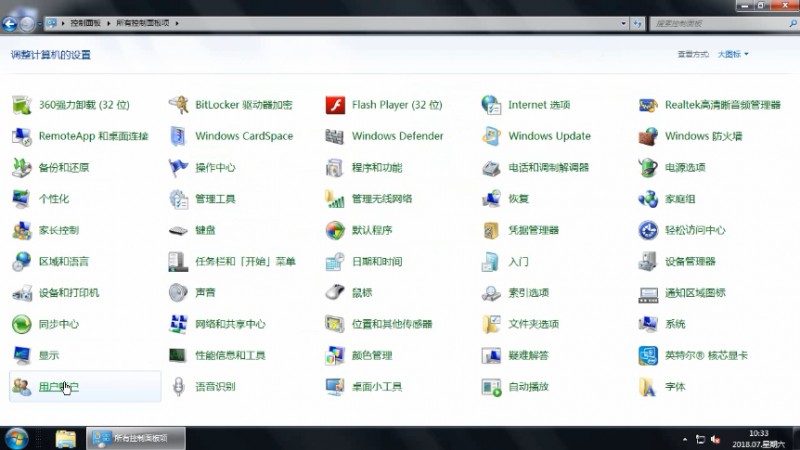The image size is (800, 450).
Task: Open the 电话和调制解调器 icon
Action: [491, 167]
